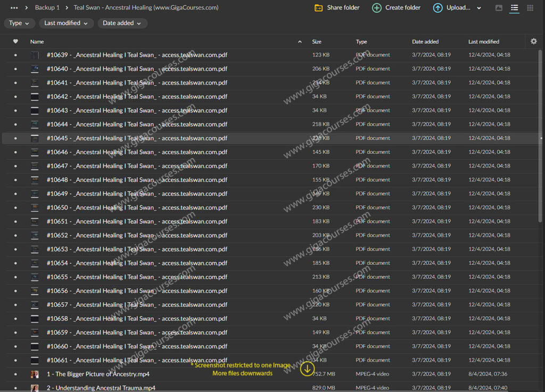Switch to media thumbnail view

[x=499, y=8]
